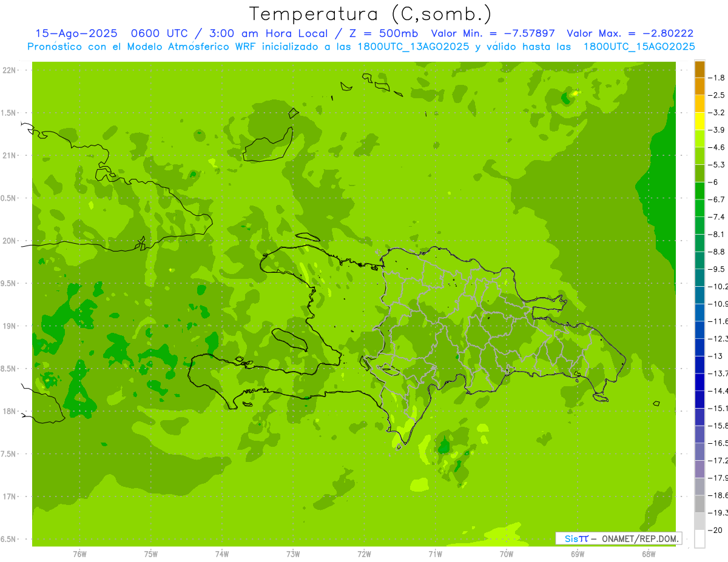
Task: Click the "18N" latitude label
Action: point(9,411)
